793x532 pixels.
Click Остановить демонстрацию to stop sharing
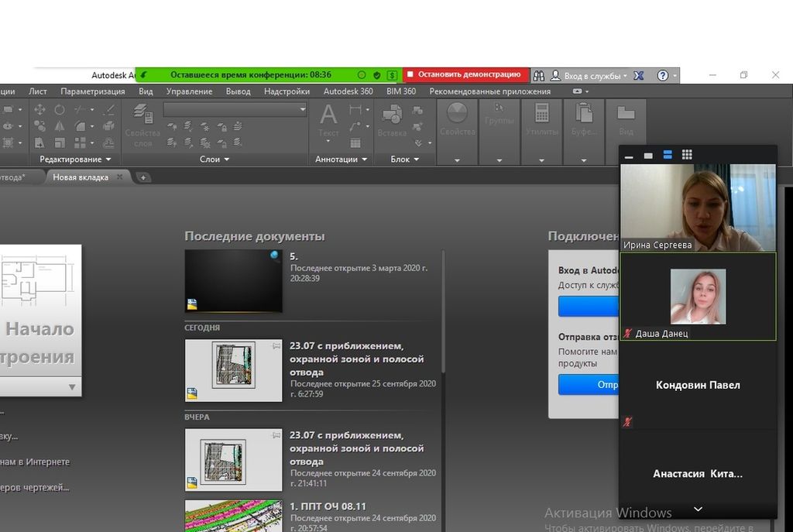[x=465, y=75]
